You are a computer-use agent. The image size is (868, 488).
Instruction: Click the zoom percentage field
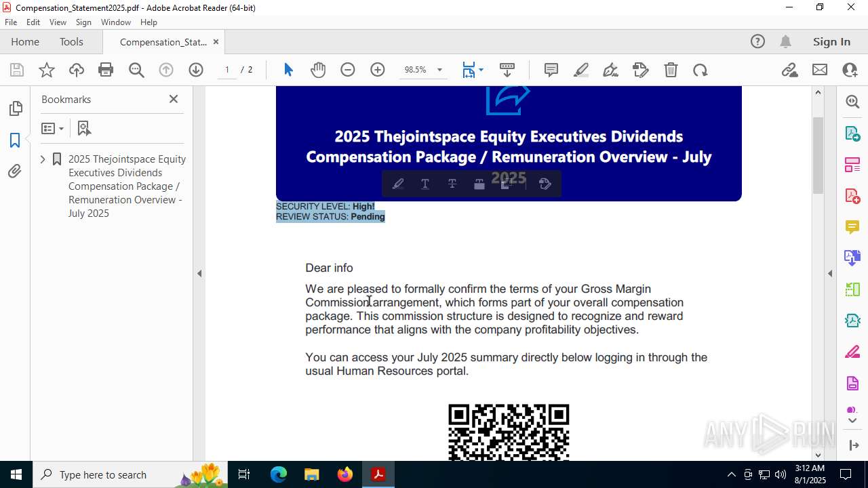click(x=415, y=70)
